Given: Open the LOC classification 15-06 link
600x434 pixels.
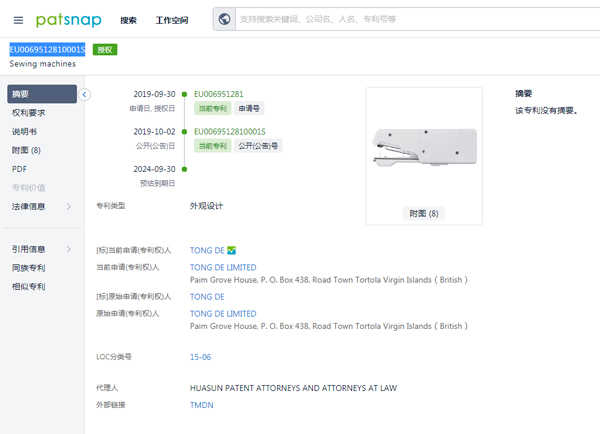Looking at the screenshot, I should pos(201,357).
